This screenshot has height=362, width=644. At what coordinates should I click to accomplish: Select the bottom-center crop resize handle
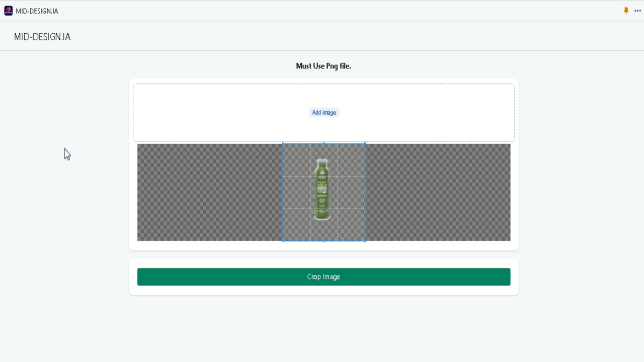click(x=324, y=241)
